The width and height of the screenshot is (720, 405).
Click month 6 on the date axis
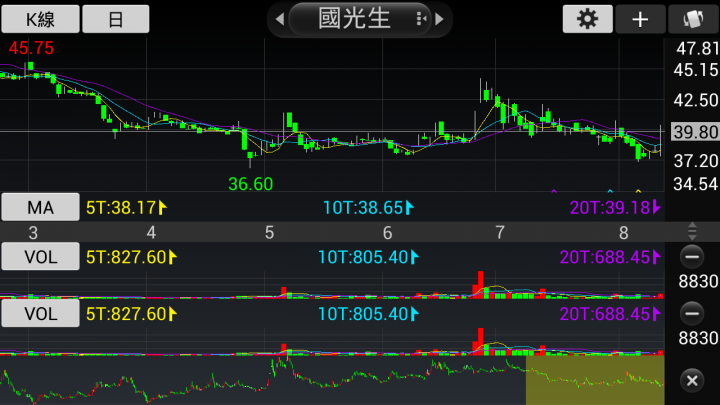(388, 233)
